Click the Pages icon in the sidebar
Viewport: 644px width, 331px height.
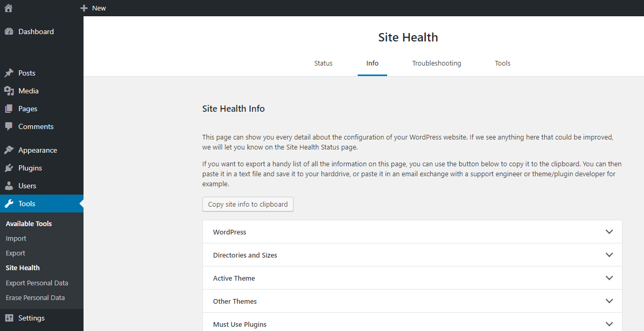[9, 108]
